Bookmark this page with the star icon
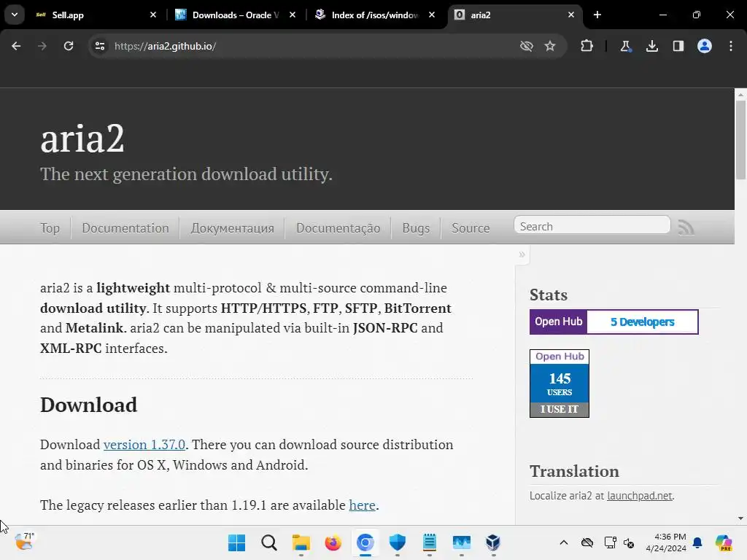 550,46
